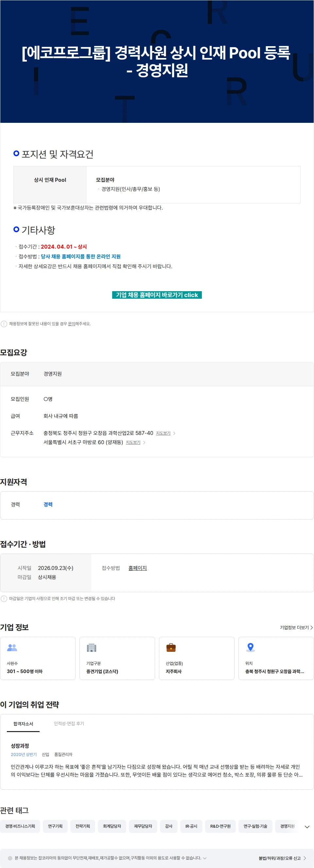
Task: Click the 회사 내규에 따름 salary text
Action: pyautogui.click(x=61, y=416)
